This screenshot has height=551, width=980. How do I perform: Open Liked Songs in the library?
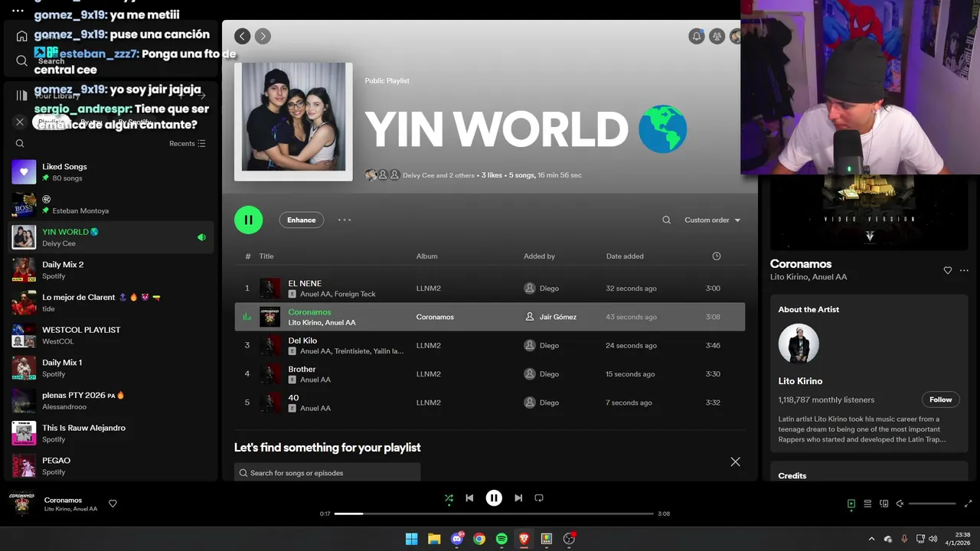pos(111,172)
